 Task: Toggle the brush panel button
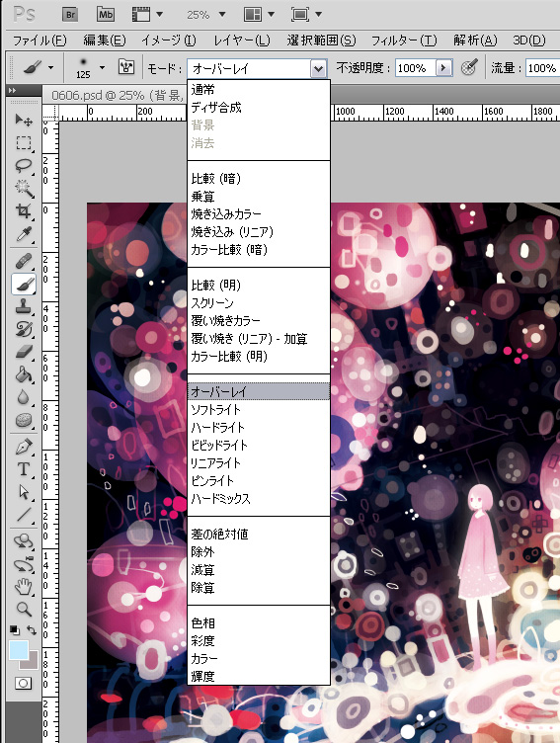126,68
